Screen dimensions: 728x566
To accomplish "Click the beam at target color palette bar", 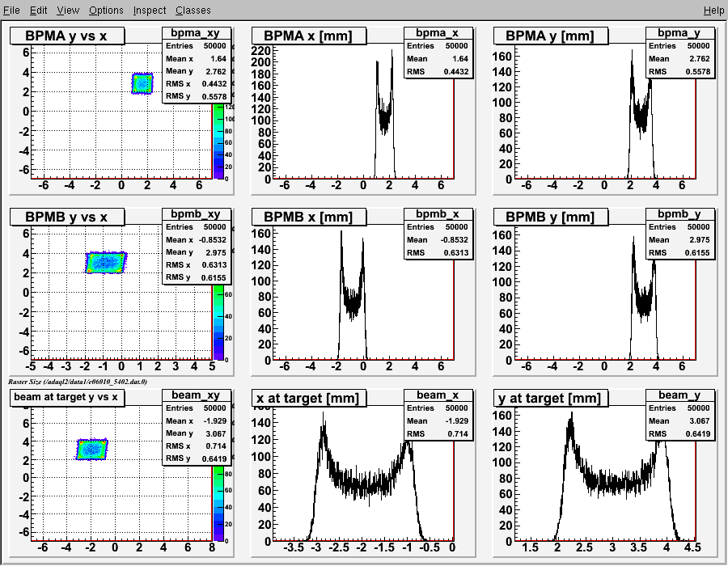I will click(218, 504).
